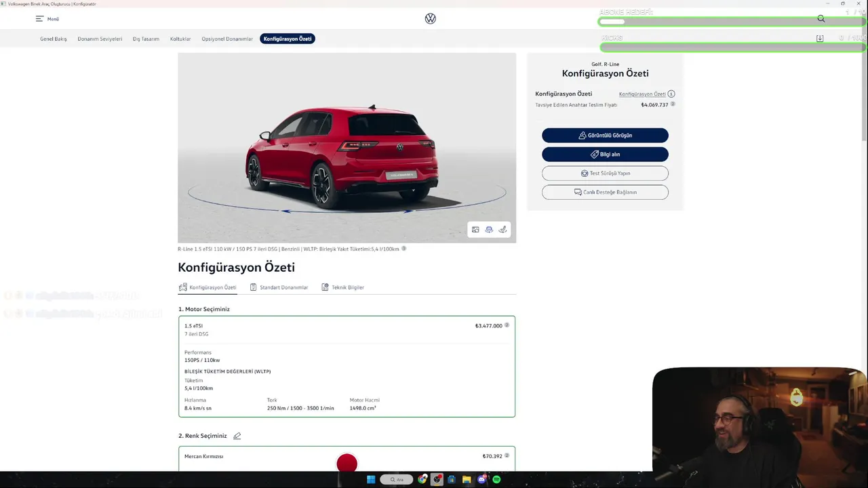Open Discord from the taskbar
The height and width of the screenshot is (488, 868).
pos(481,480)
